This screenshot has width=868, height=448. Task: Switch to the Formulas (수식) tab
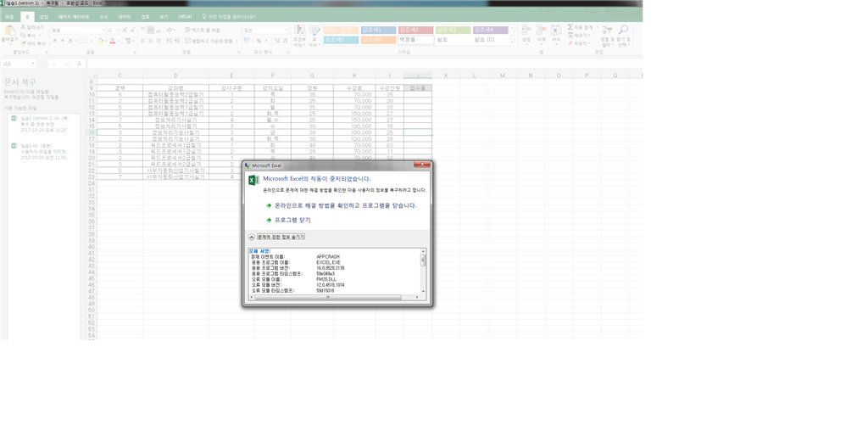pos(103,17)
